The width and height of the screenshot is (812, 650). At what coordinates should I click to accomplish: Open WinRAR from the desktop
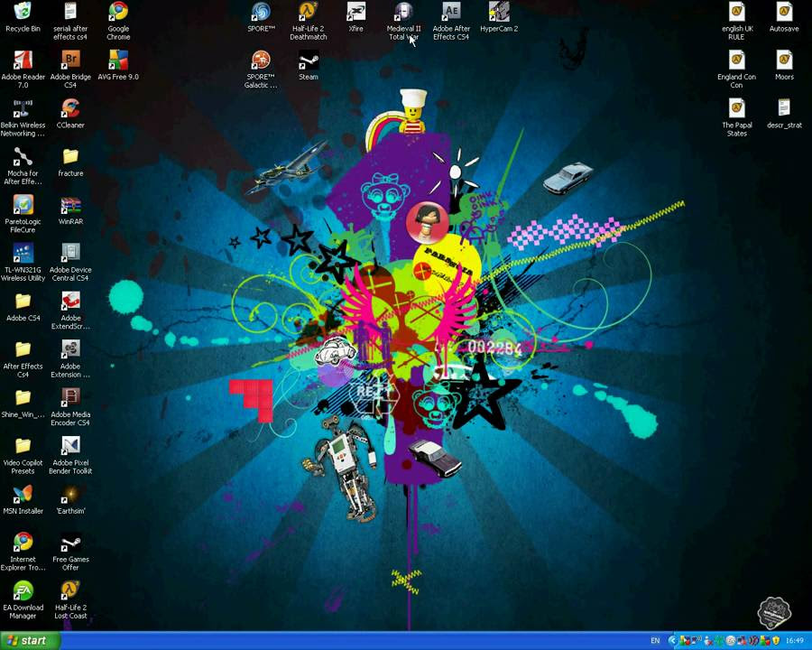click(70, 205)
